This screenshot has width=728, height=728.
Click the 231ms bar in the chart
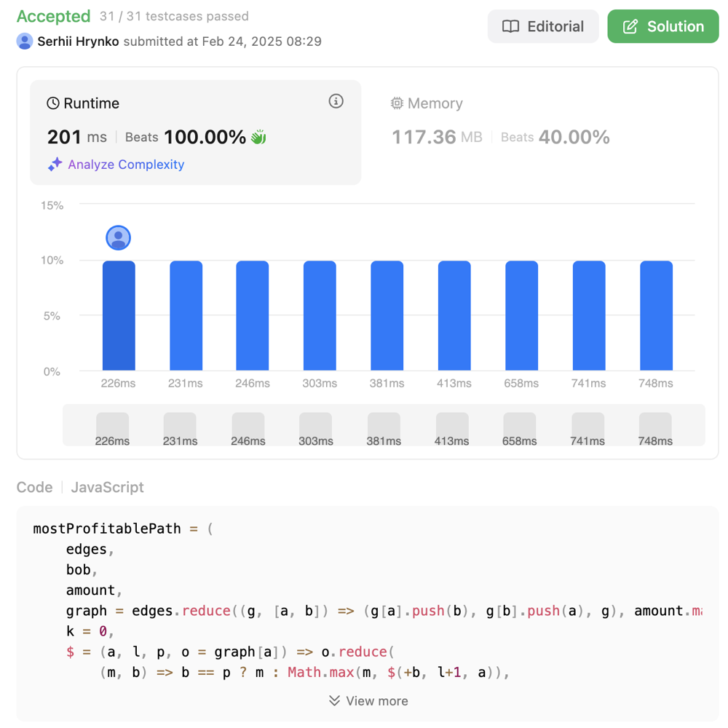pyautogui.click(x=186, y=315)
